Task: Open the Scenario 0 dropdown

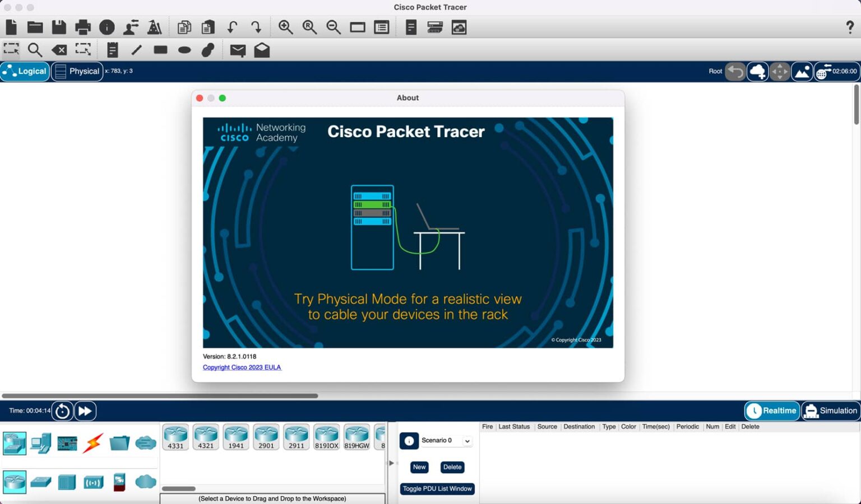Action: tap(466, 441)
